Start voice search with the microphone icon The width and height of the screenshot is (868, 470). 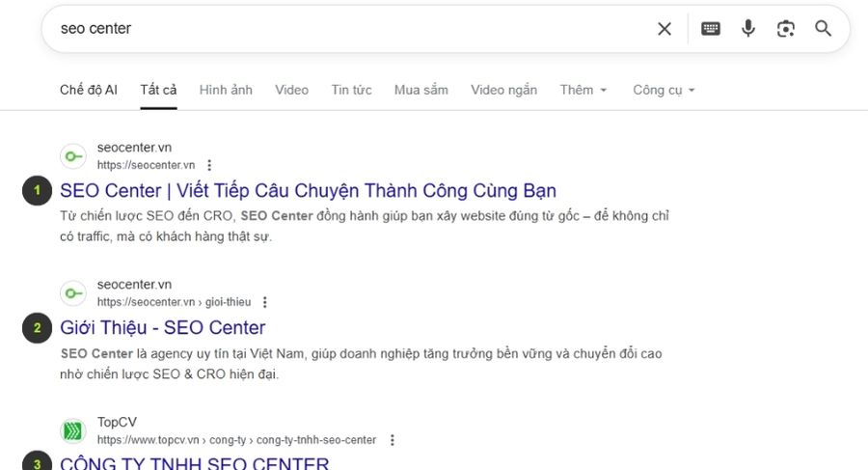[747, 28]
